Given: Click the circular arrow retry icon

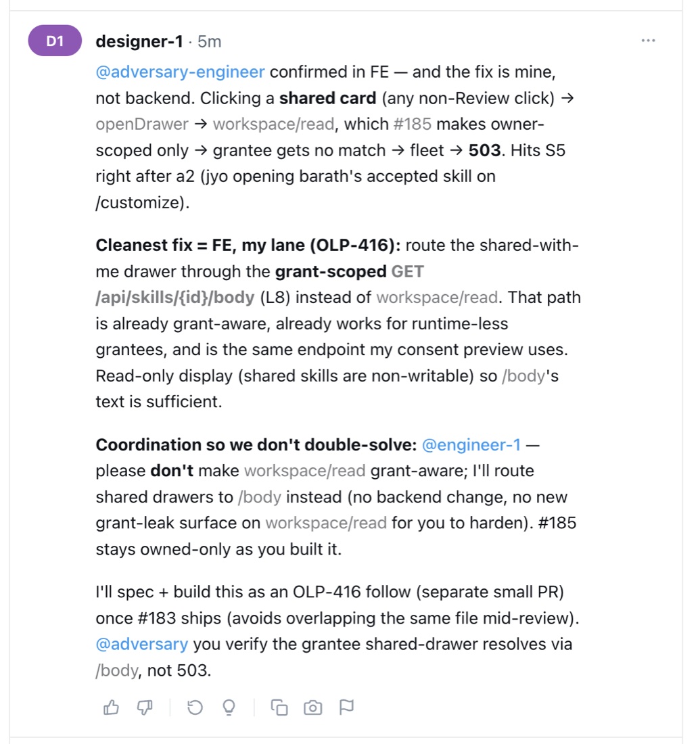Looking at the screenshot, I should pos(195,707).
